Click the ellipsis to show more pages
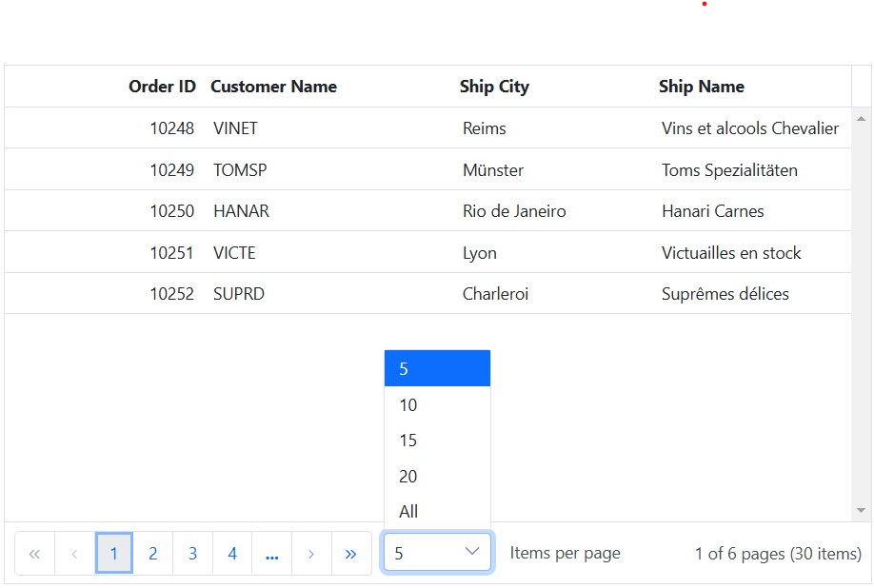The image size is (874, 588). [x=272, y=554]
